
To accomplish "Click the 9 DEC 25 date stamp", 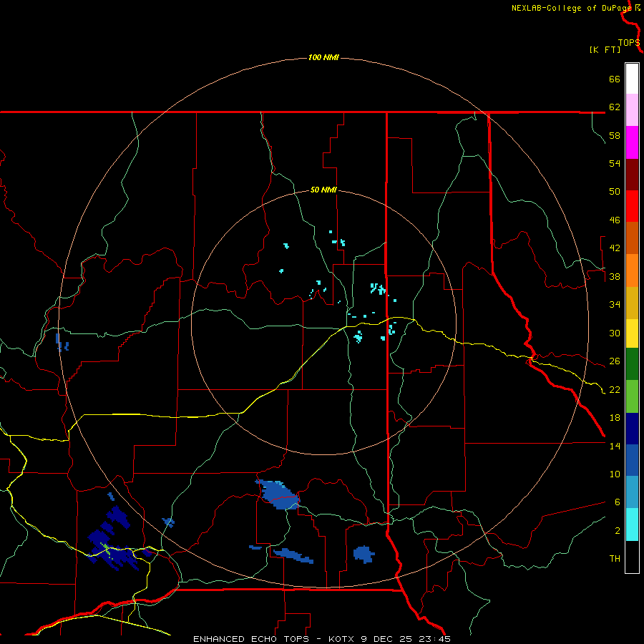I will pyautogui.click(x=387, y=639).
